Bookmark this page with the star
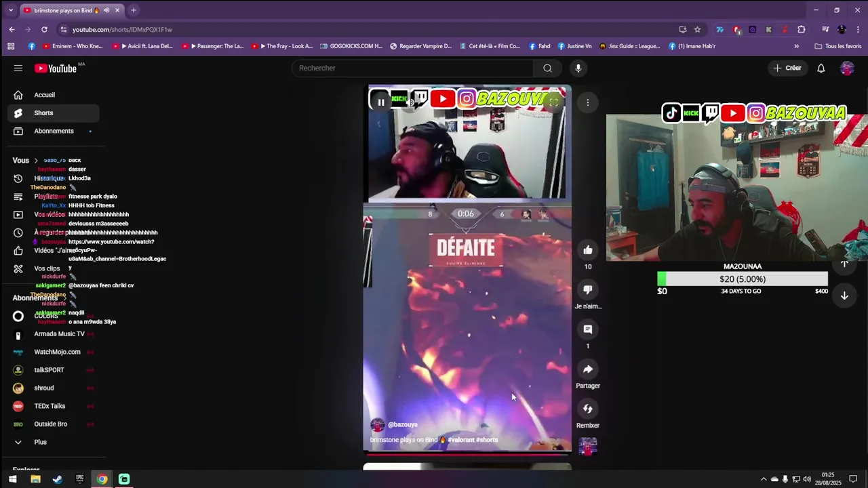Image resolution: width=868 pixels, height=488 pixels. [x=697, y=29]
